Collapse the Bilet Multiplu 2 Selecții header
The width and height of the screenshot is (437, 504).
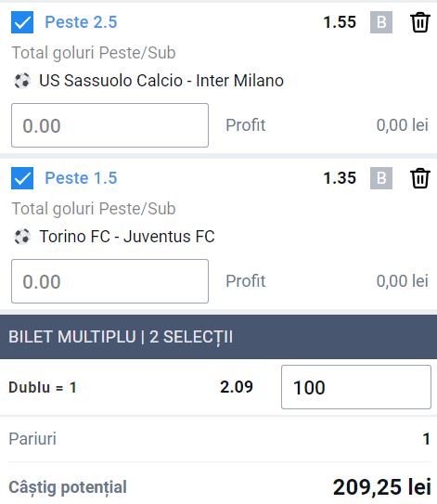(x=219, y=337)
